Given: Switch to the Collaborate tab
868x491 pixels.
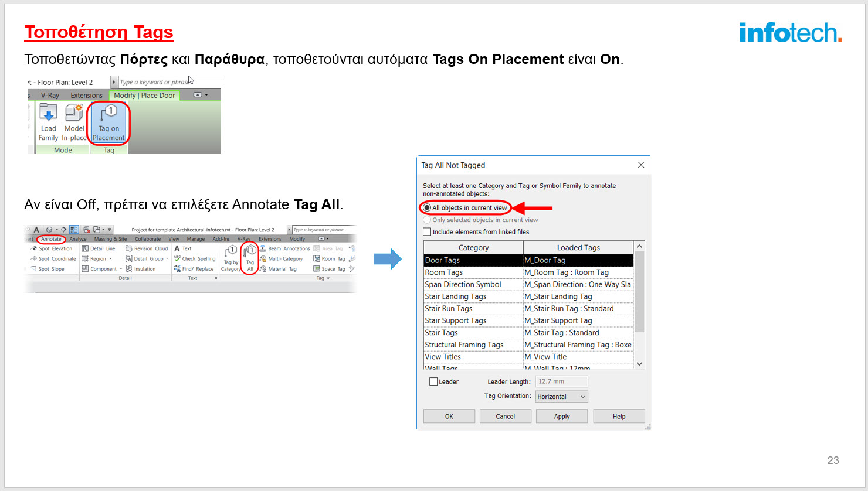Looking at the screenshot, I should 148,239.
